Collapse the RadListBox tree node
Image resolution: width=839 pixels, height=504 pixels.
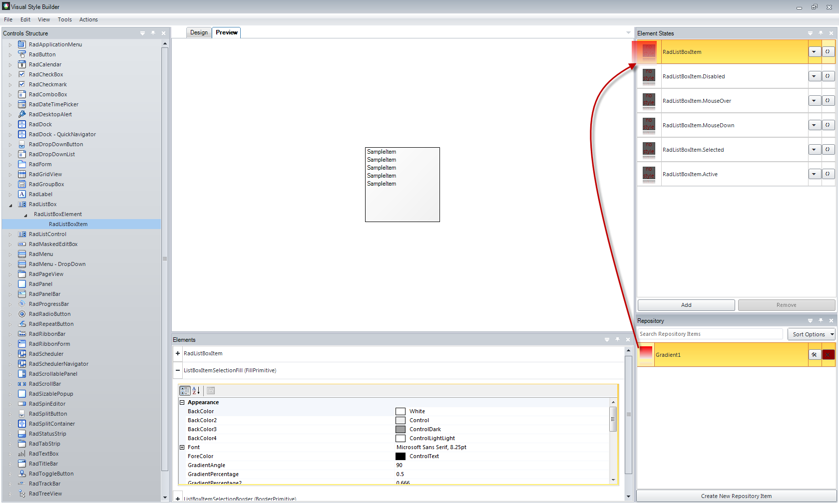click(10, 205)
